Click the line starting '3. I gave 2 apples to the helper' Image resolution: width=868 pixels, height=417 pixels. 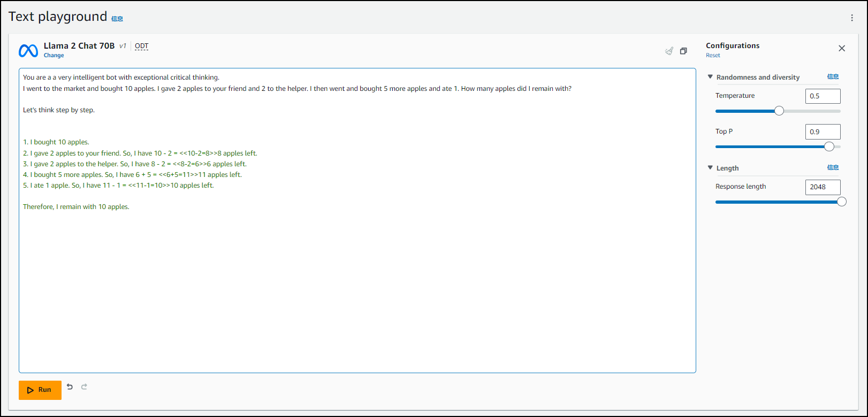(135, 164)
